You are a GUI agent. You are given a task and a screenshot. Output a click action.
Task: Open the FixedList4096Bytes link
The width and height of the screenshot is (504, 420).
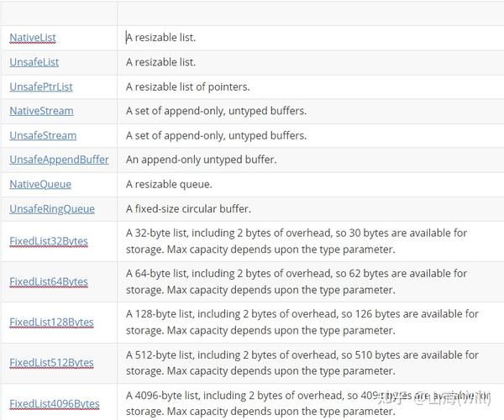tap(55, 403)
